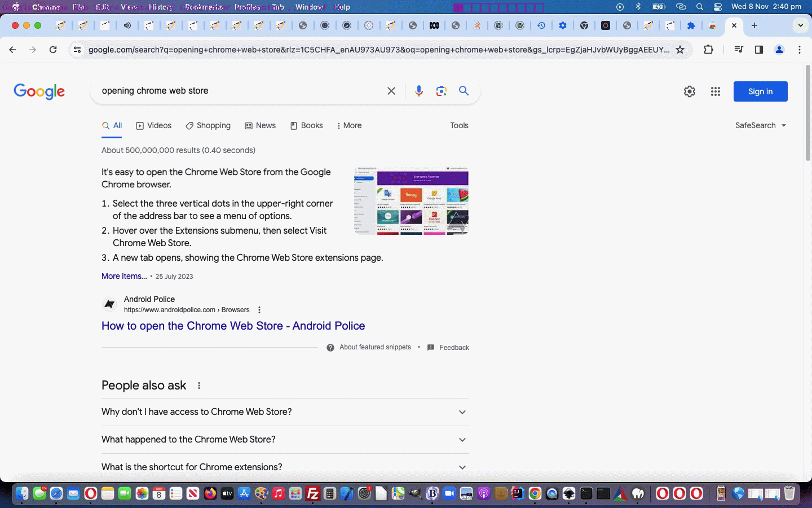This screenshot has height=508, width=812.
Task: Expand 'What is the shortcut for Chrome extensions?'
Action: 285,467
